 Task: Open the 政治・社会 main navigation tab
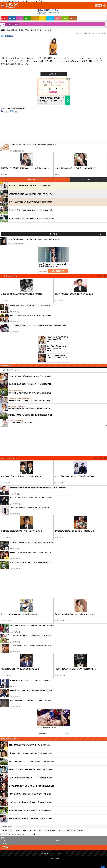click(12, 18)
